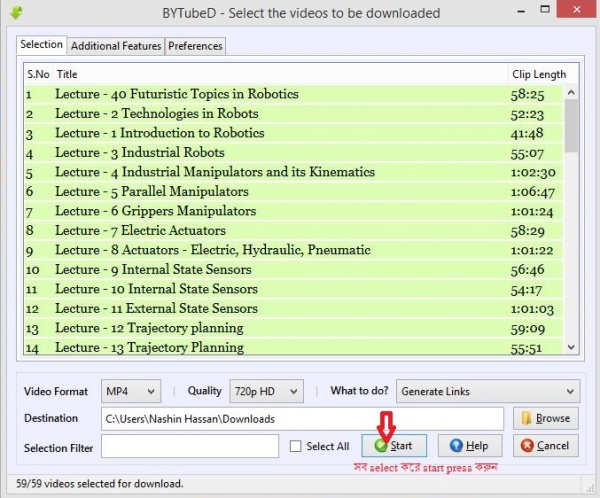Open the Quality 720p HD dropdown
The width and height of the screenshot is (600, 498).
(x=266, y=391)
